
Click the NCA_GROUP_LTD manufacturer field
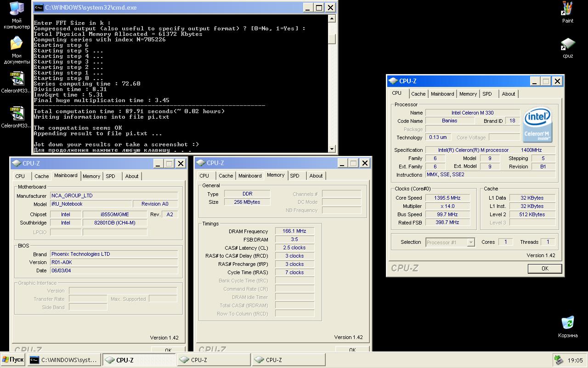point(114,195)
